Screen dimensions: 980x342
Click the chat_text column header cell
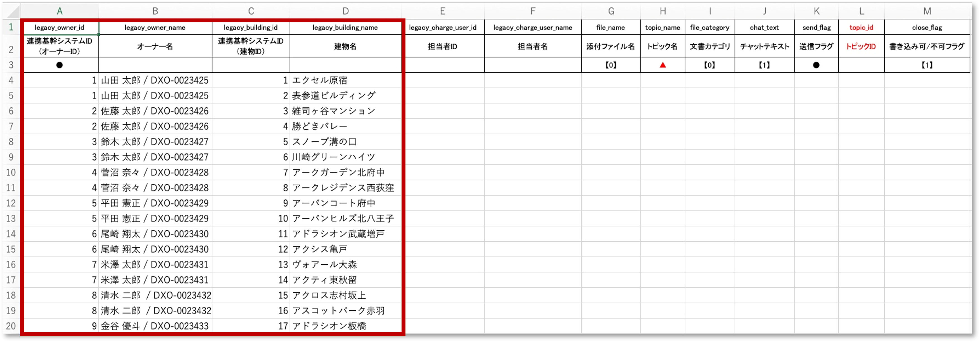coord(764,27)
